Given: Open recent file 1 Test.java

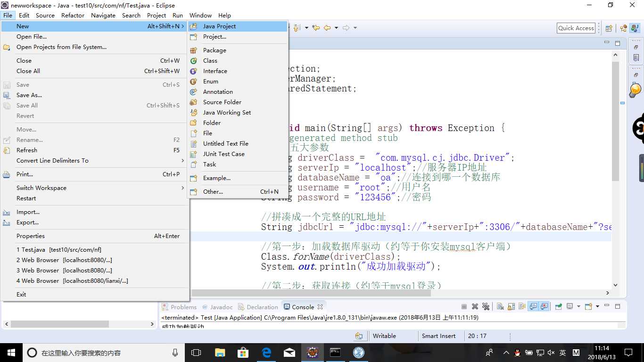Looking at the screenshot, I should (59, 250).
